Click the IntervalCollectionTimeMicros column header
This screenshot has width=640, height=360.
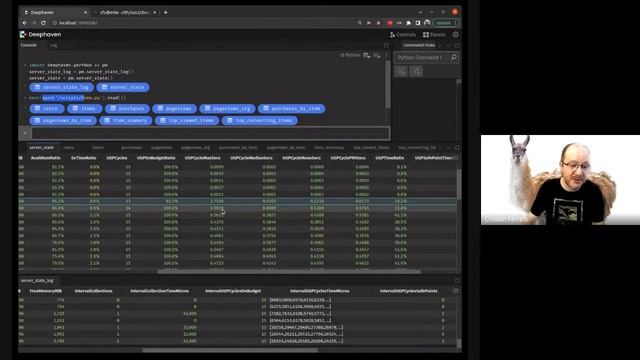click(x=160, y=291)
